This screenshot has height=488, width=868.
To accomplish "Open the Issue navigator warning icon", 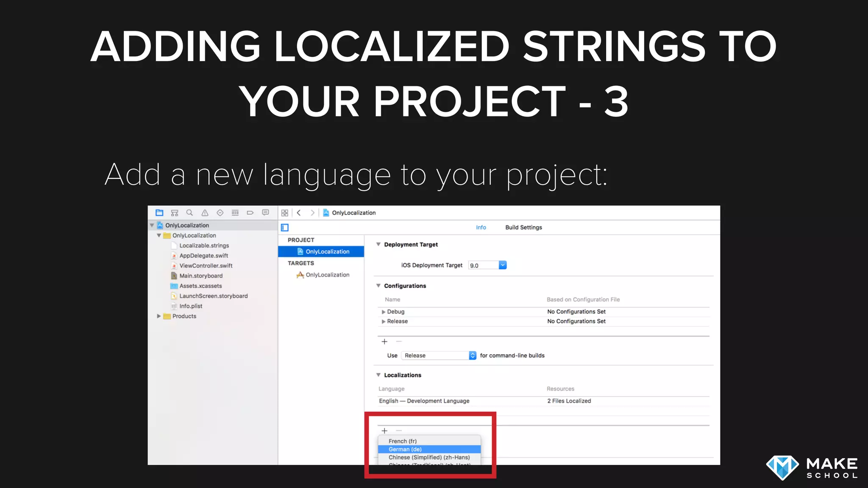I will click(x=205, y=213).
